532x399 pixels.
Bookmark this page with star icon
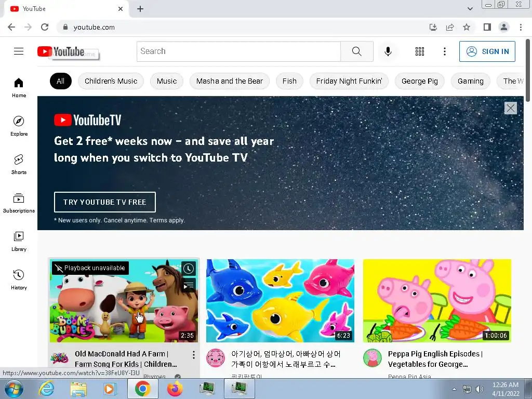467,27
